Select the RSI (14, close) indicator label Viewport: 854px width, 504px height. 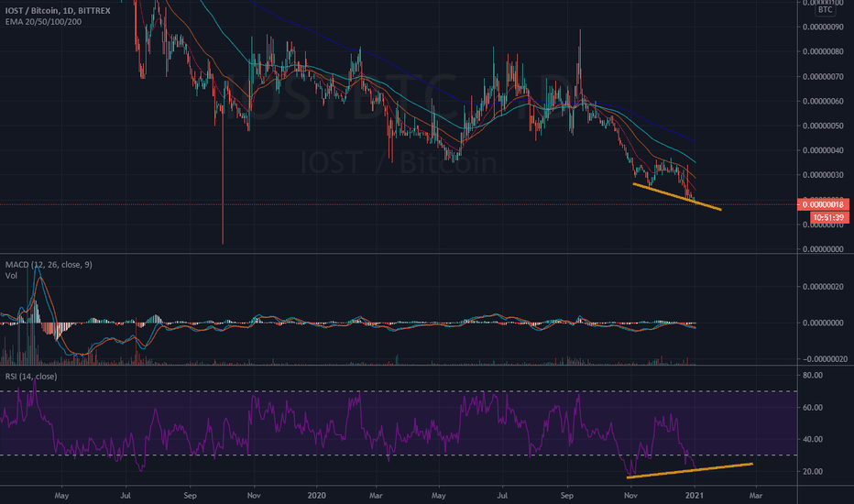point(31,377)
